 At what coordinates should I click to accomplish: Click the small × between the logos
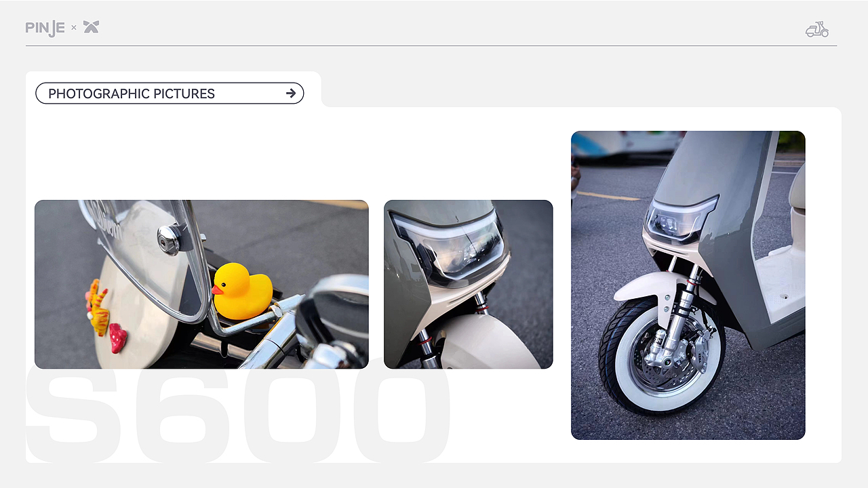pos(74,28)
